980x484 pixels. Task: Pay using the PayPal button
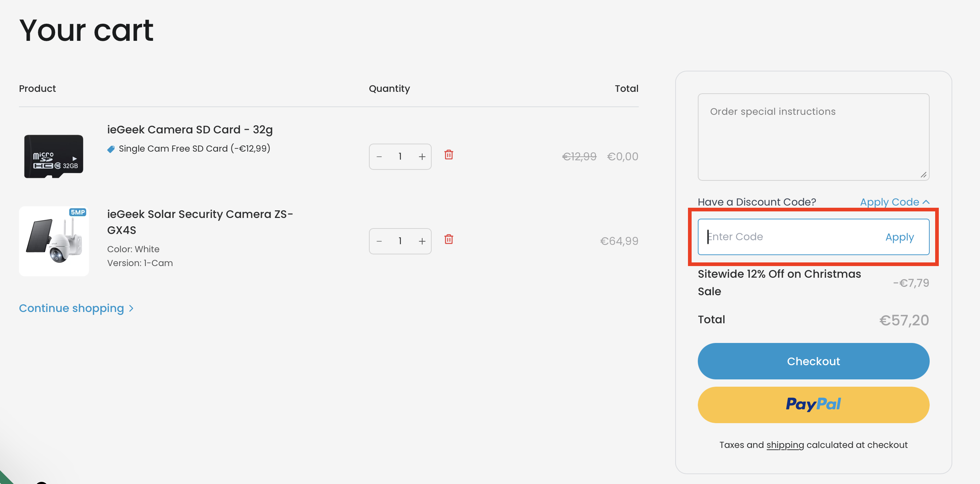(813, 405)
